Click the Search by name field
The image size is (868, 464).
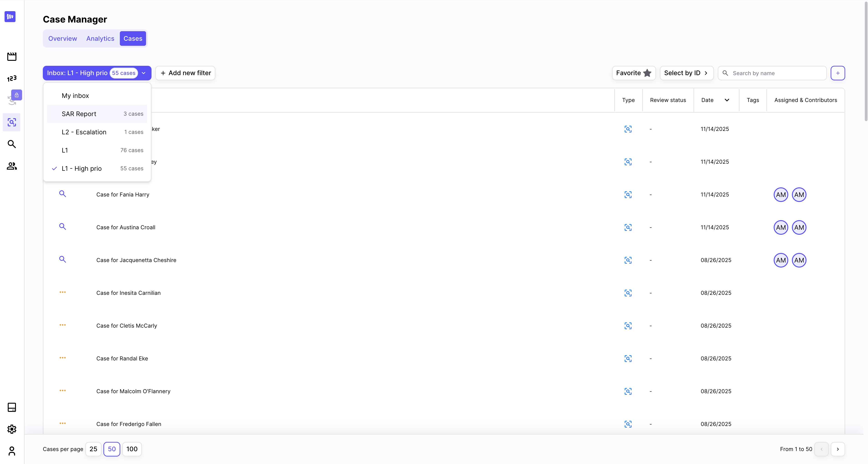[772, 73]
